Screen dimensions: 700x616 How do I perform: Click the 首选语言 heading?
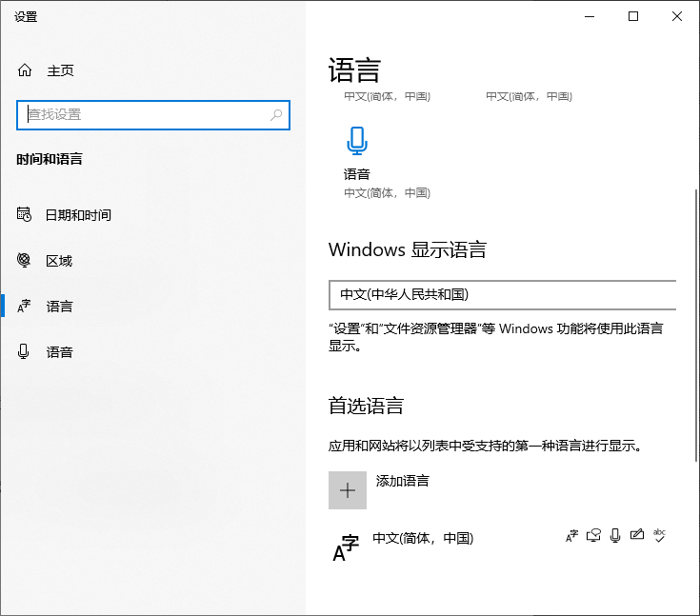366,406
